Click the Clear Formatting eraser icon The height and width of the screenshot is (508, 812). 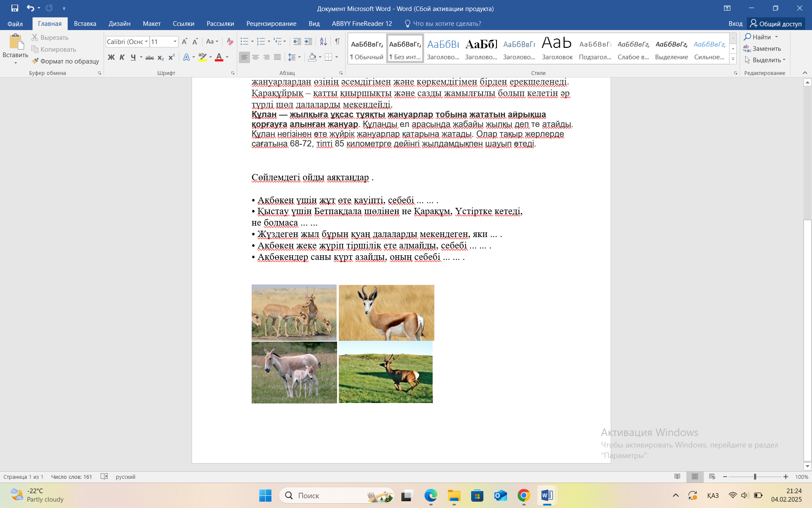pos(230,41)
